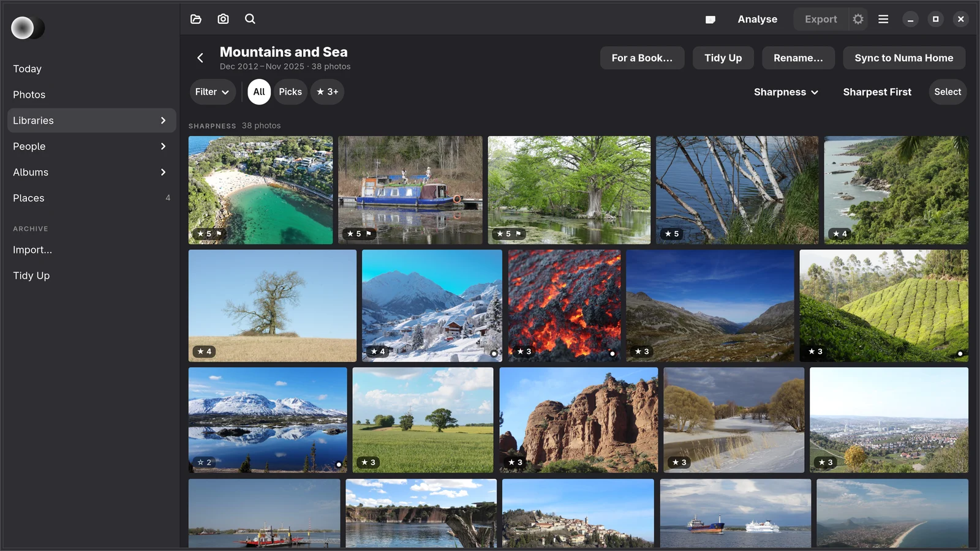This screenshot has height=551, width=980.
Task: Open the hamburger main menu
Action: point(883,19)
